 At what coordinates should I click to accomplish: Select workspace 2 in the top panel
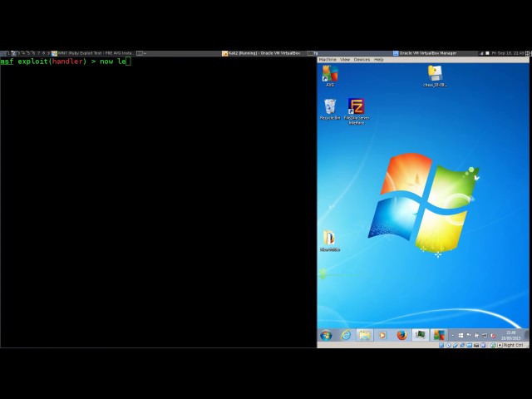coord(13,53)
